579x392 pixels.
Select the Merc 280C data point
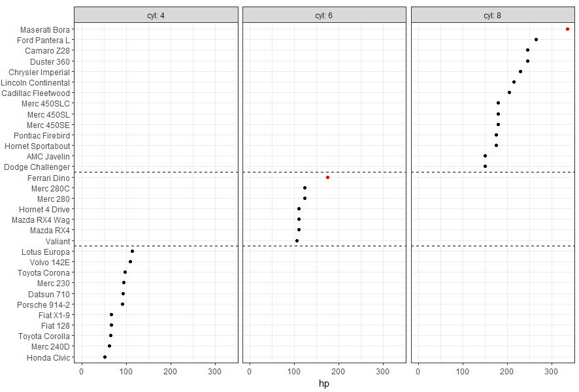pyautogui.click(x=305, y=188)
